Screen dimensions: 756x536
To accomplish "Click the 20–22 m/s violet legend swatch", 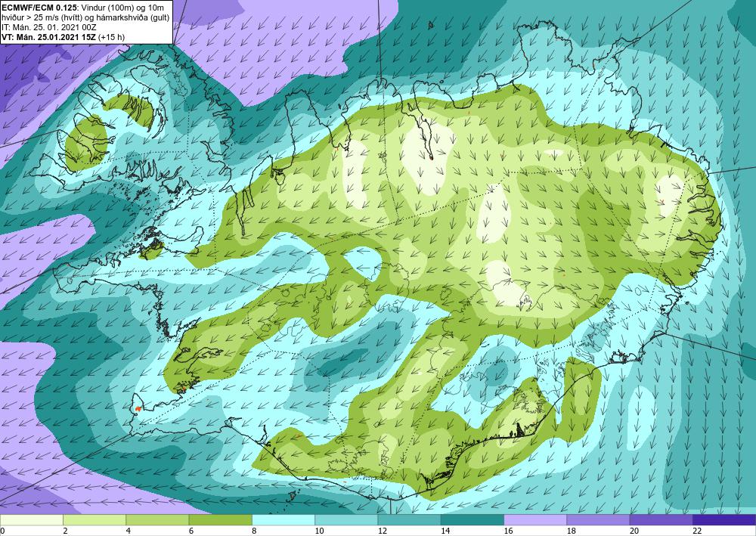I will pyautogui.click(x=661, y=520).
